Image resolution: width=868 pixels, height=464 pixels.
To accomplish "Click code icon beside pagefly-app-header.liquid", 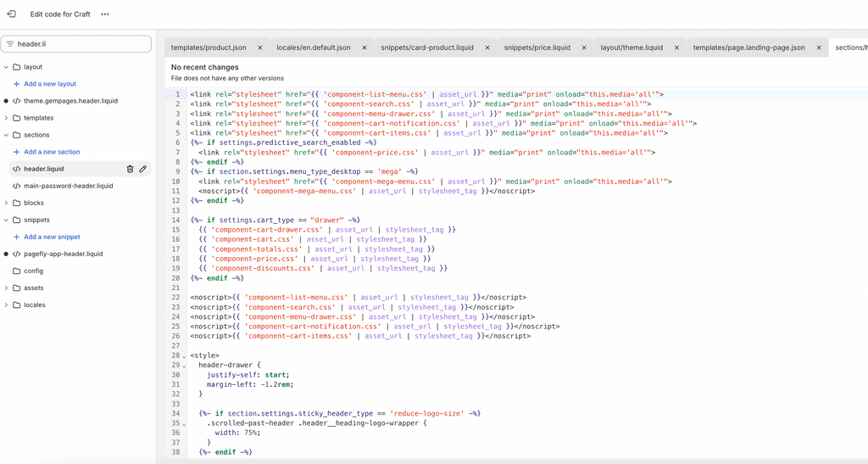I will pyautogui.click(x=17, y=254).
